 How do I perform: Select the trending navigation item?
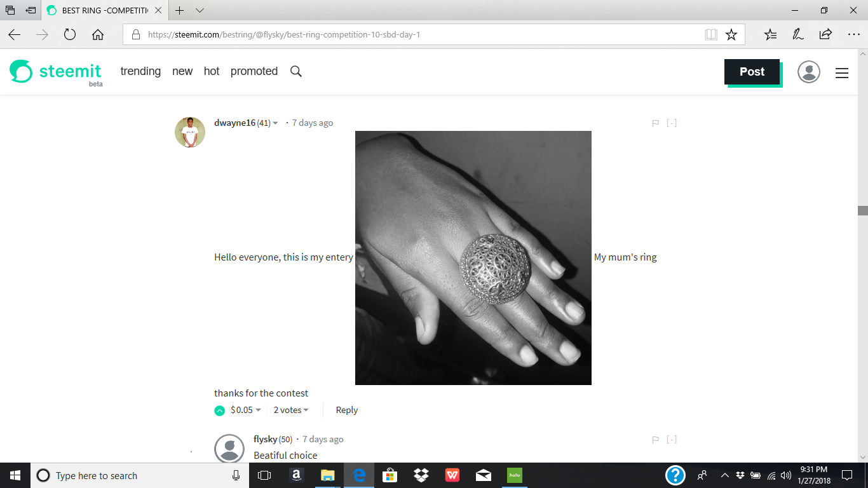click(140, 71)
